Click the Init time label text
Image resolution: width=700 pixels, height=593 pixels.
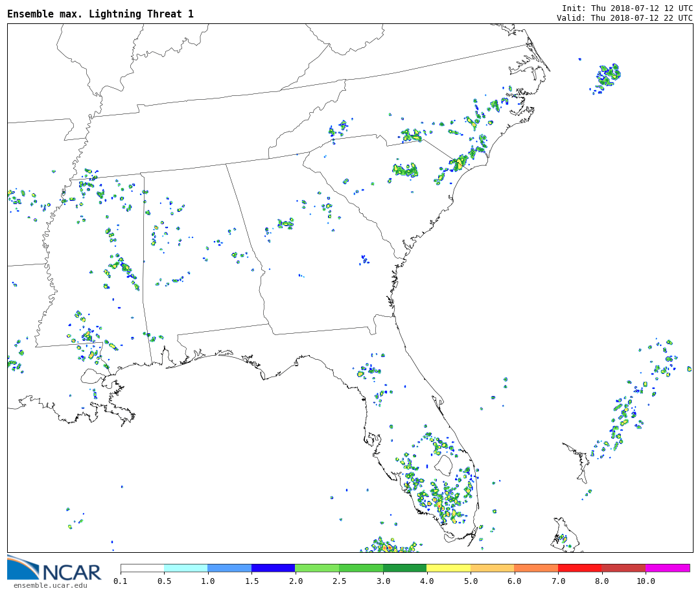tap(627, 8)
